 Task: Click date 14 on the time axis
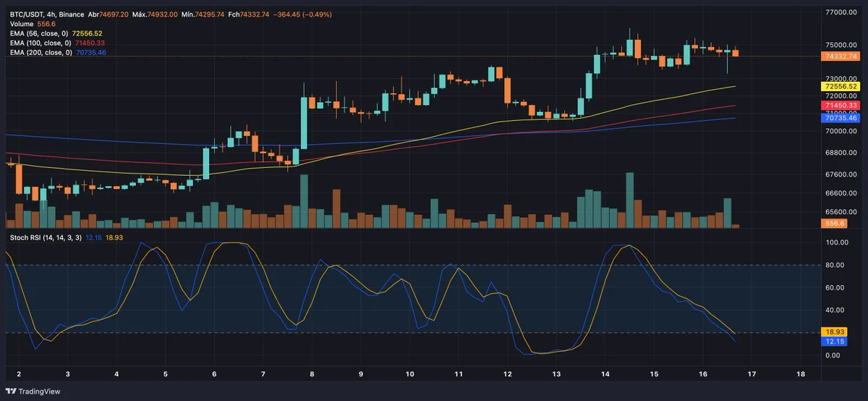605,374
